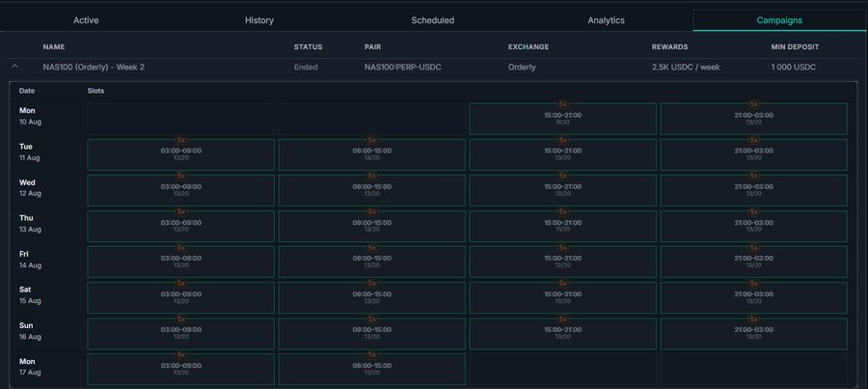Collapse the NAS100 (Orderly) - Week 2 row

pyautogui.click(x=14, y=67)
